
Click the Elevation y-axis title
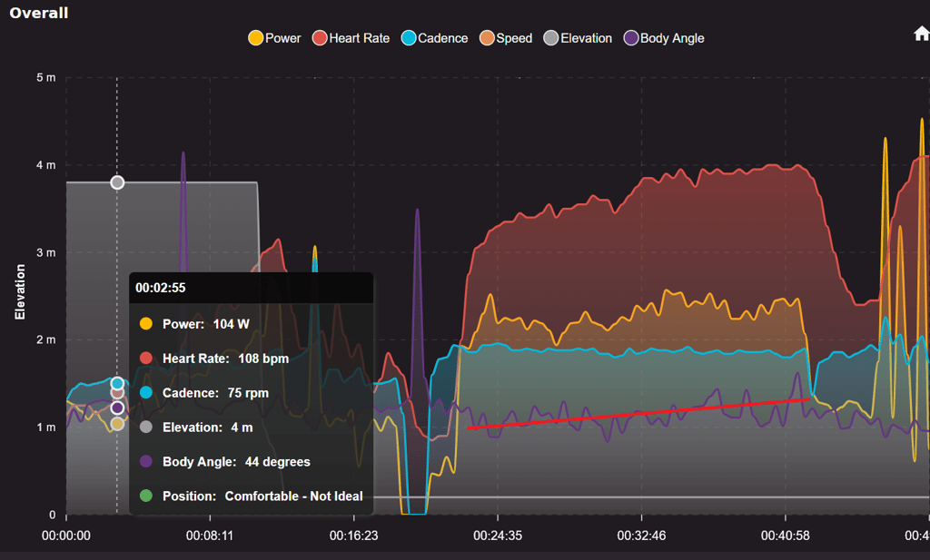(20, 292)
